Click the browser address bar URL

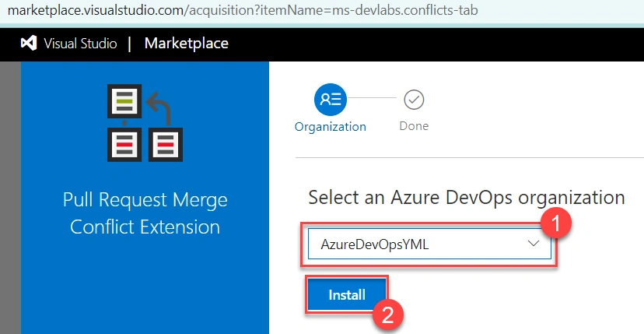click(x=243, y=10)
